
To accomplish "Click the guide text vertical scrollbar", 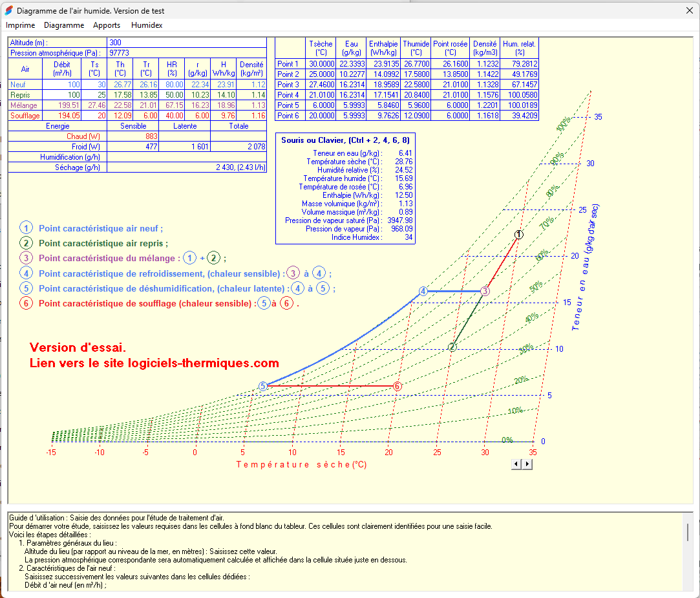I will [688, 533].
